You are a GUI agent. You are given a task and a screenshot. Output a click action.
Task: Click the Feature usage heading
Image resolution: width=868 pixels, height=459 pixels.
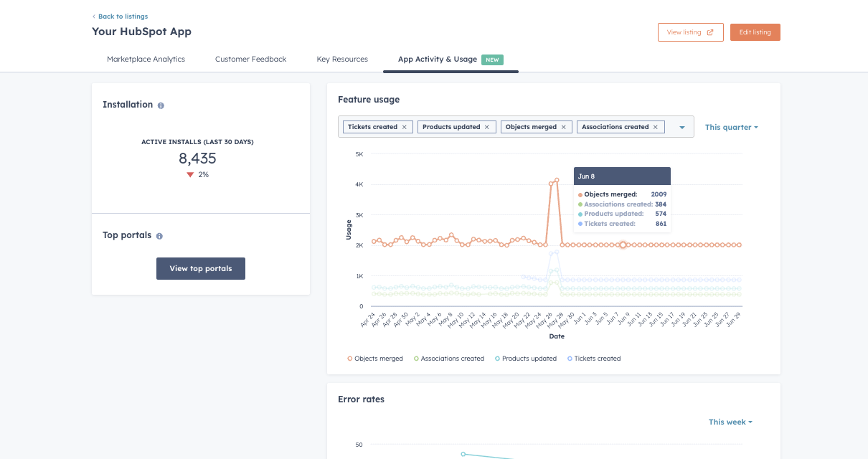click(369, 100)
